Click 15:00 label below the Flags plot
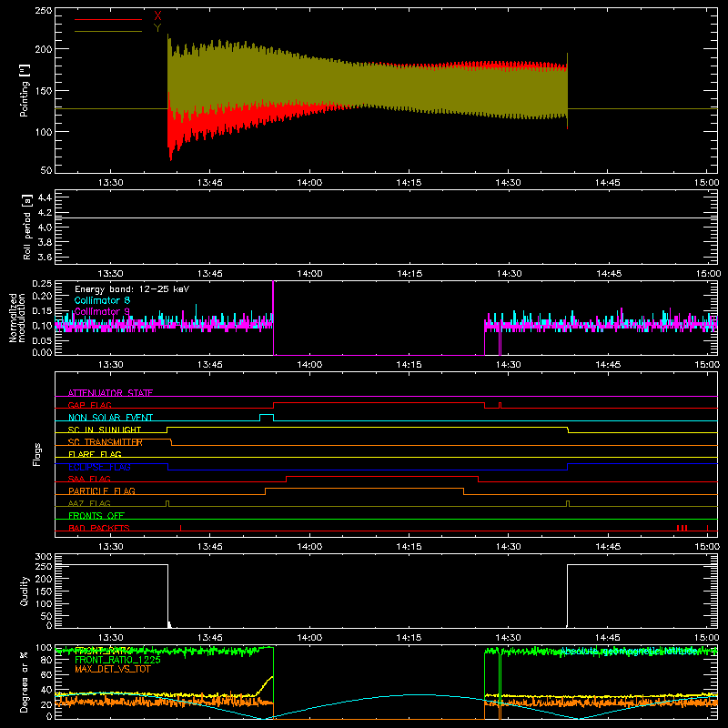Screen dimensions: 728x728 [x=707, y=547]
